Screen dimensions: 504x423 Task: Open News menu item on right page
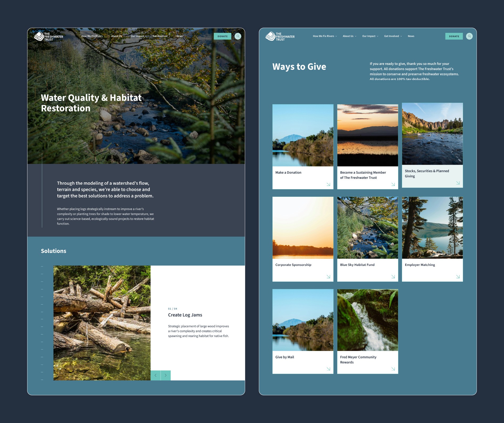(x=411, y=36)
